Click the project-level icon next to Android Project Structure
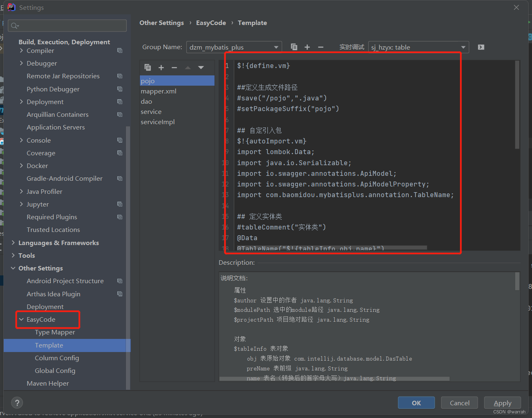 120,281
